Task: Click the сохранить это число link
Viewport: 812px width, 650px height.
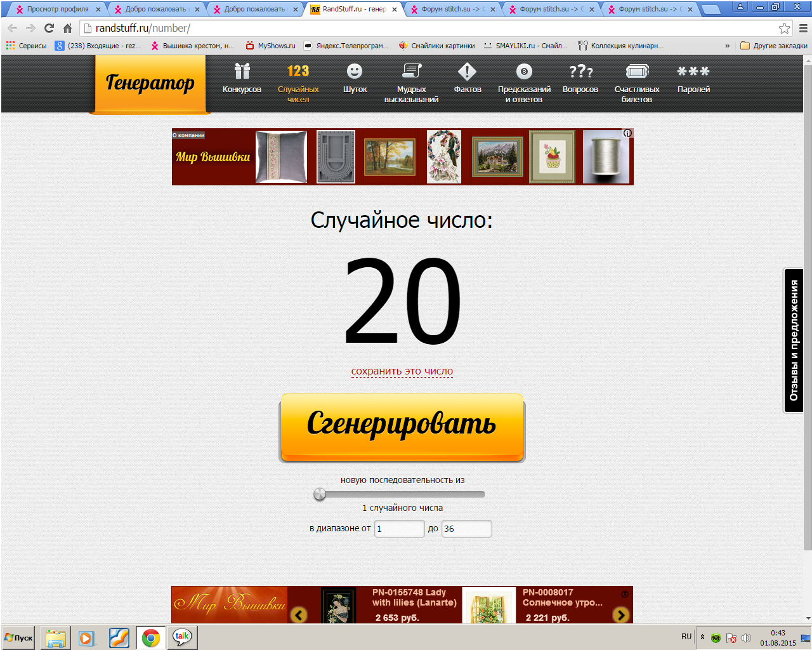Action: pyautogui.click(x=402, y=371)
